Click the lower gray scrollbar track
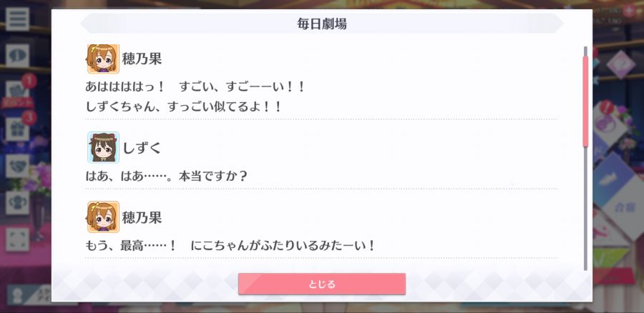644x313 pixels. [585, 209]
